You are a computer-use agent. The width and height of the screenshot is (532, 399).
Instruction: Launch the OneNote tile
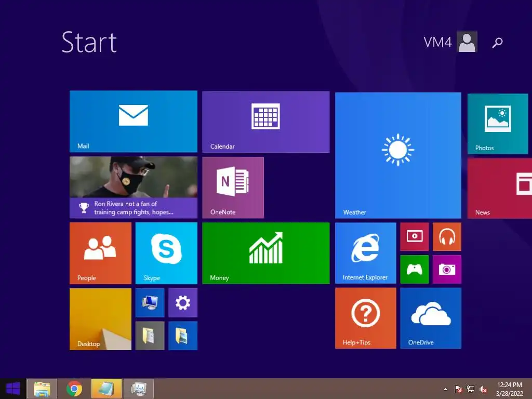pos(233,188)
